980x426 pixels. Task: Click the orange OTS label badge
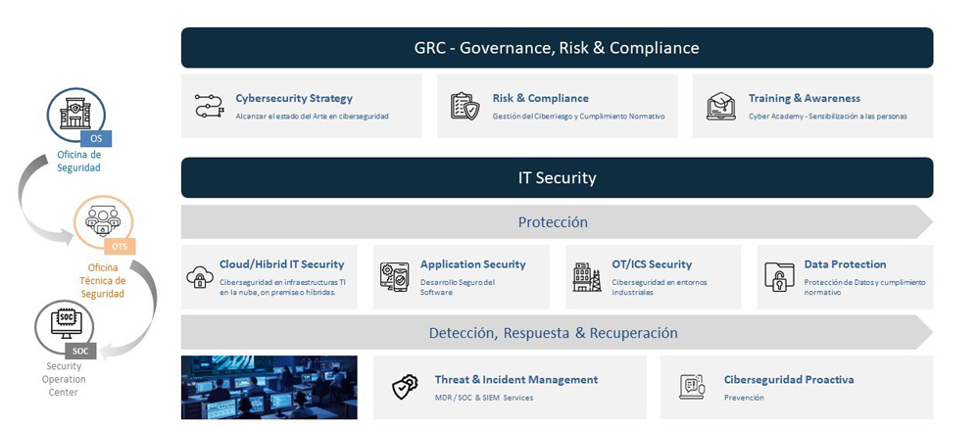tap(121, 247)
